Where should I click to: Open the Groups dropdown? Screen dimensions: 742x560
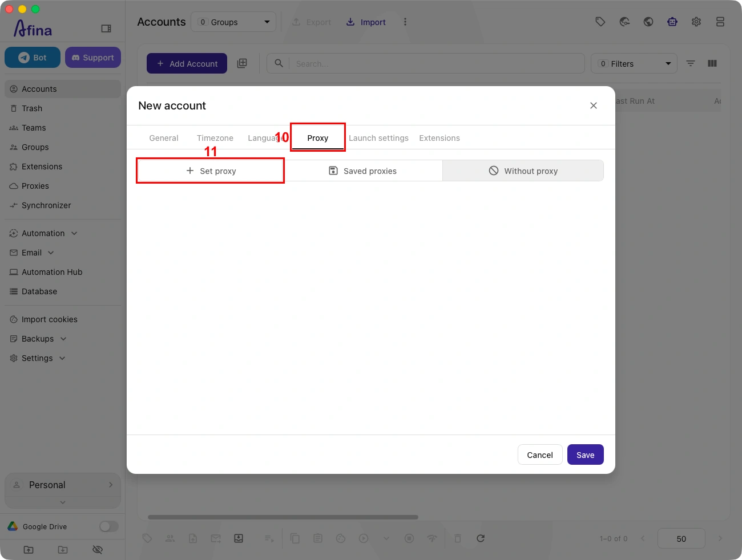[x=233, y=22]
